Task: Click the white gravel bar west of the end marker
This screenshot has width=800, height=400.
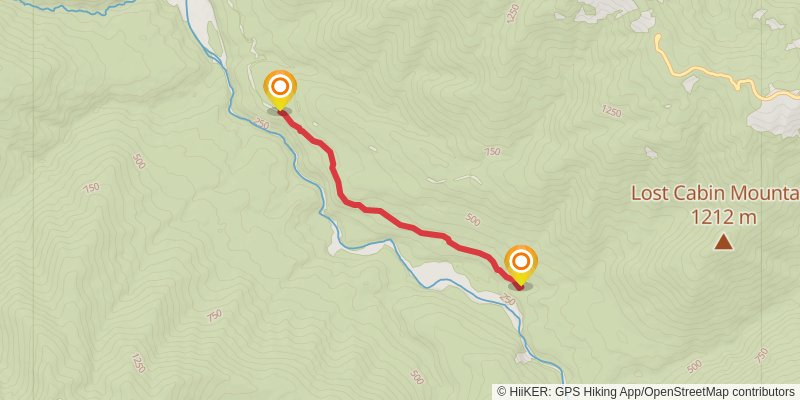Action: 438,274
